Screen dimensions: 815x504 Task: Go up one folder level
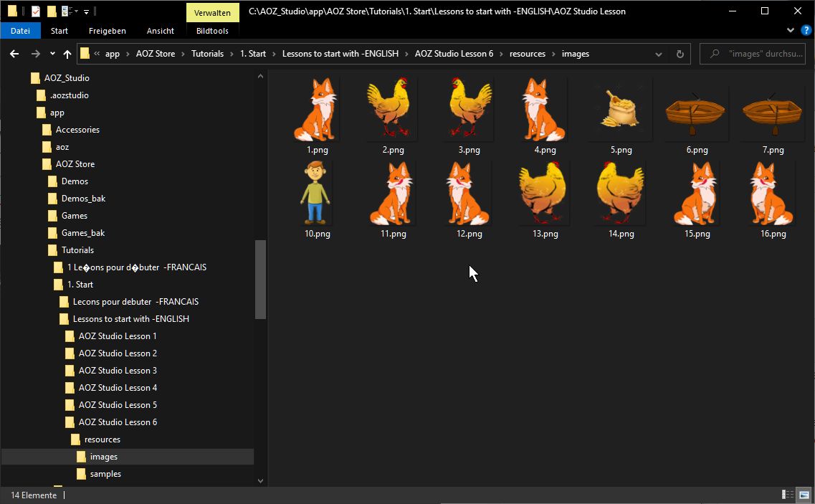click(67, 54)
